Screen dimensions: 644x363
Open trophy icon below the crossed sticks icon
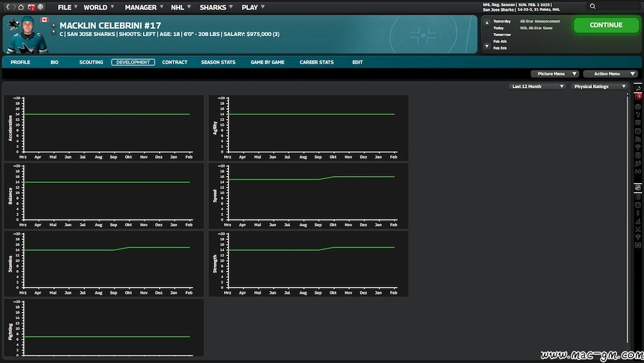(638, 237)
